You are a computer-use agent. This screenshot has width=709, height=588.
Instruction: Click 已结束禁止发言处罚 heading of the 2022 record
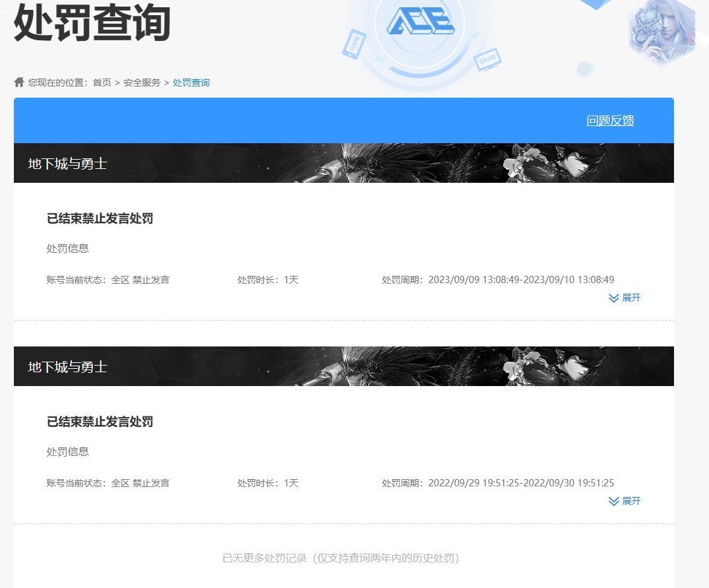pos(100,422)
